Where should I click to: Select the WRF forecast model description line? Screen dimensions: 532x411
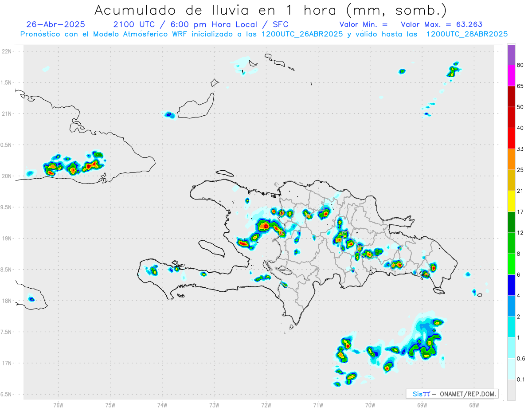point(264,34)
